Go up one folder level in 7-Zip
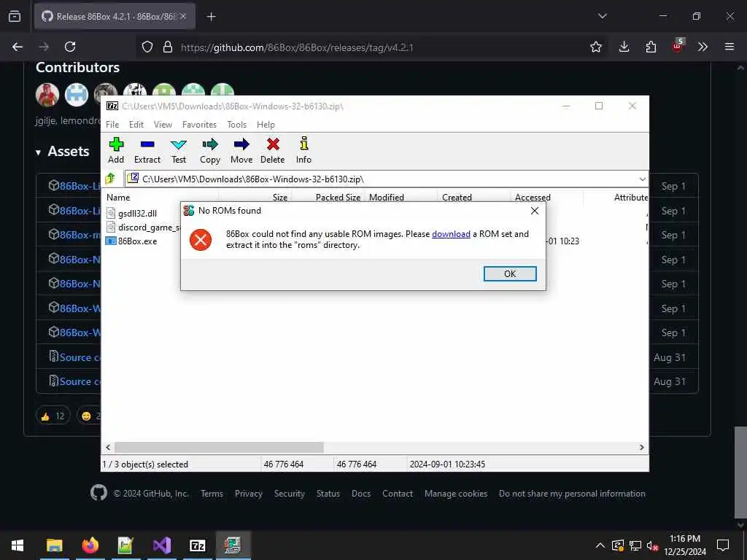Viewport: 747px width, 560px height. [x=111, y=179]
